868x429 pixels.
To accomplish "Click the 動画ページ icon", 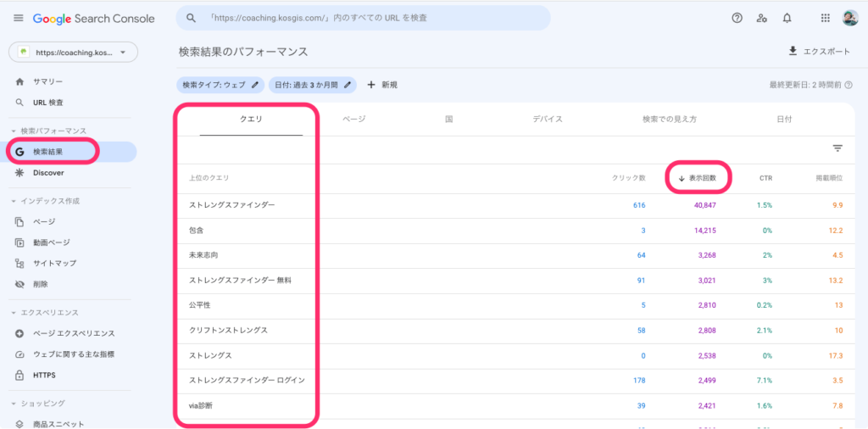I will [x=20, y=242].
